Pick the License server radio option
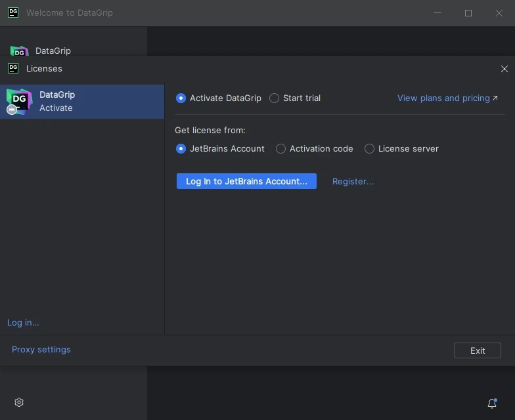The height and width of the screenshot is (420, 515). point(369,149)
